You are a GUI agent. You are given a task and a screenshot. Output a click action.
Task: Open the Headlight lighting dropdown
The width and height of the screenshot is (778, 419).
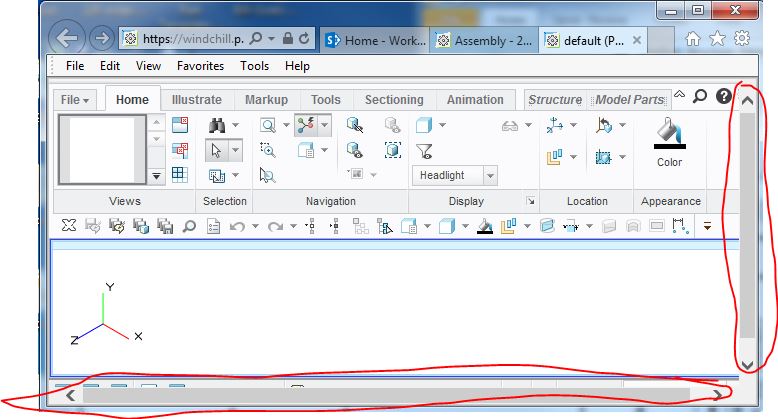[490, 175]
